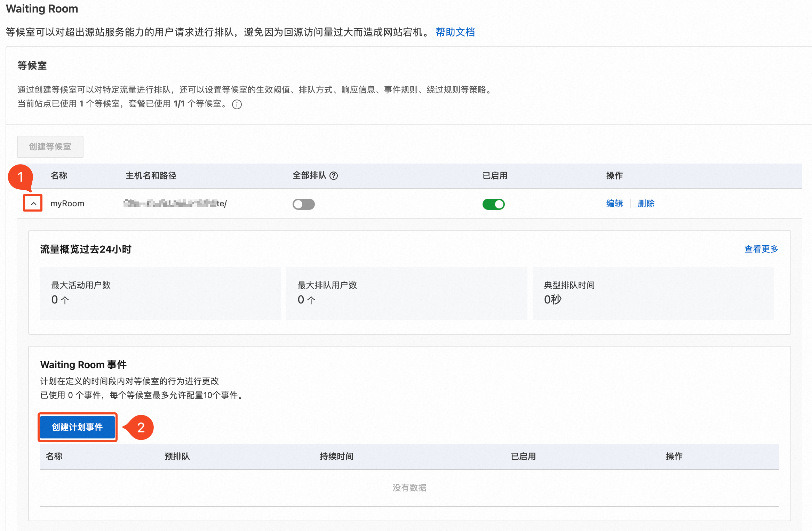Select the myRoom name cell
The width and height of the screenshot is (812, 531).
[x=67, y=204]
